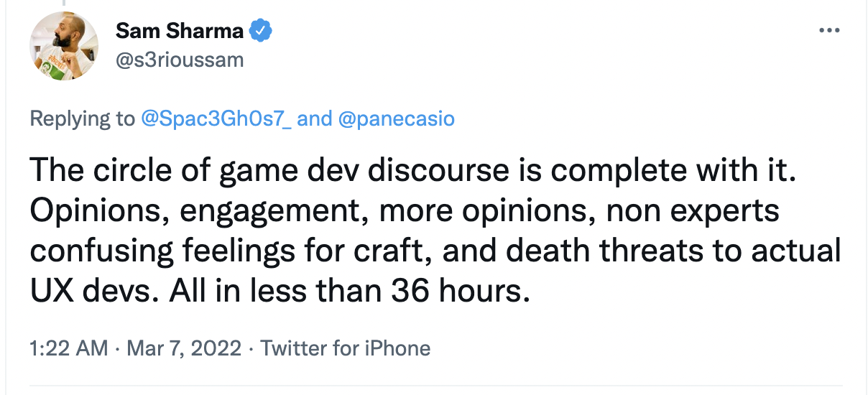The height and width of the screenshot is (395, 868).
Task: Click the display name Sam Sharma
Action: click(180, 32)
